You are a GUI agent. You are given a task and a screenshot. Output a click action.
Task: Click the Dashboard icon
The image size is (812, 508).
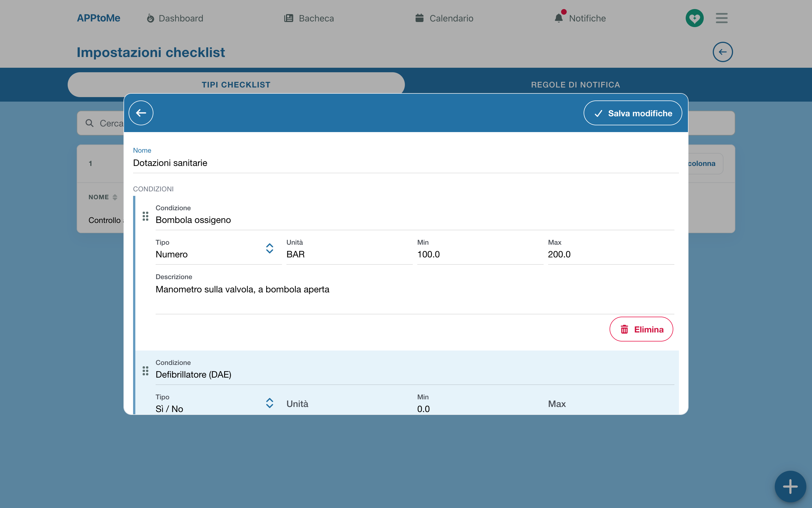click(x=150, y=18)
